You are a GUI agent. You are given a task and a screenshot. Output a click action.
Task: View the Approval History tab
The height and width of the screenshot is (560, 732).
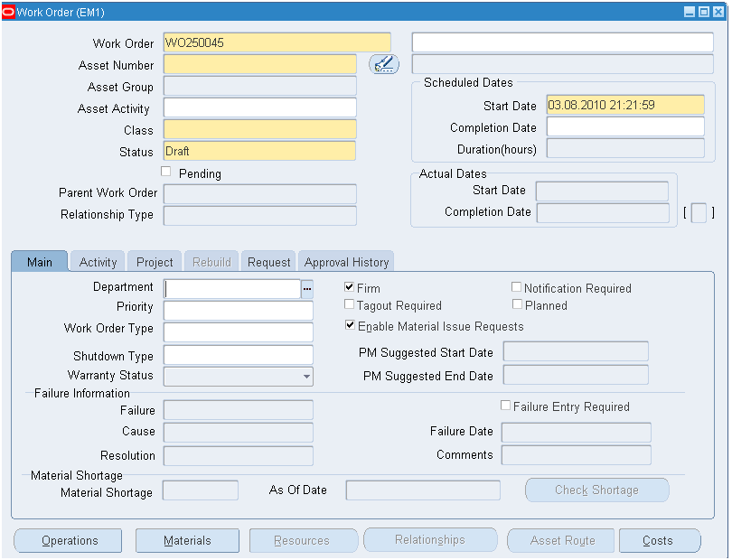346,262
